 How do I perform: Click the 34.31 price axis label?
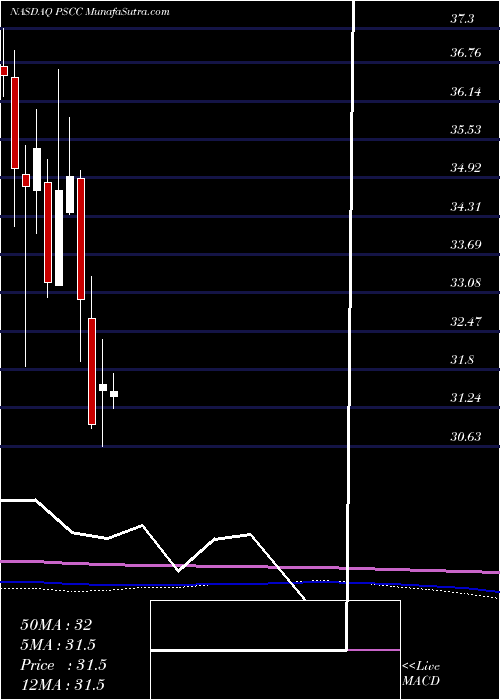pos(466,207)
